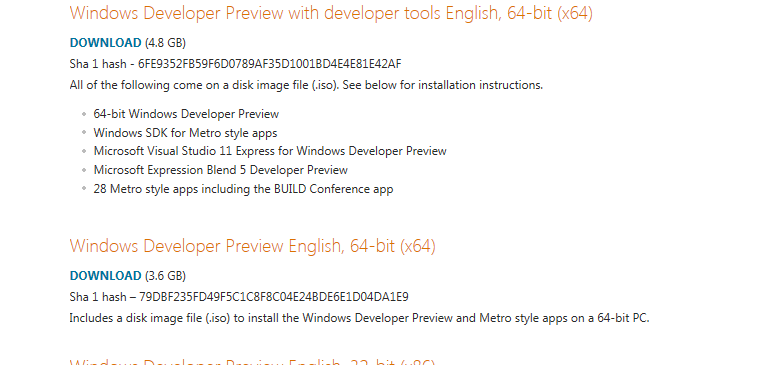Image resolution: width=759 pixels, height=365 pixels.
Task: Click the disk image installation instructions sentence
Action: click(x=306, y=85)
